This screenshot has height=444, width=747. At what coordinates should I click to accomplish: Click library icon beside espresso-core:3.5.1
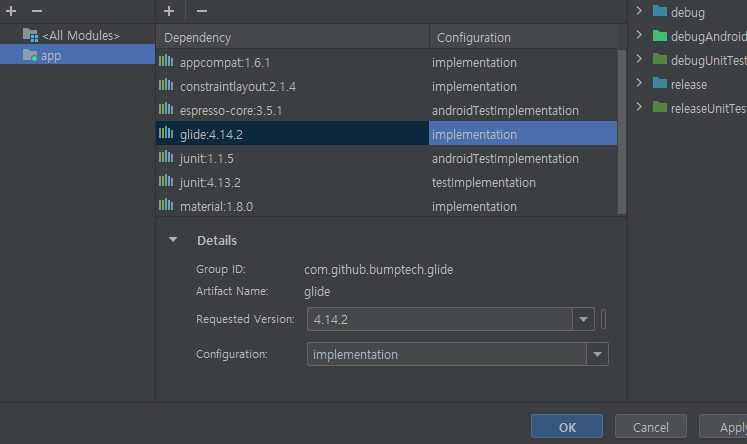(166, 109)
